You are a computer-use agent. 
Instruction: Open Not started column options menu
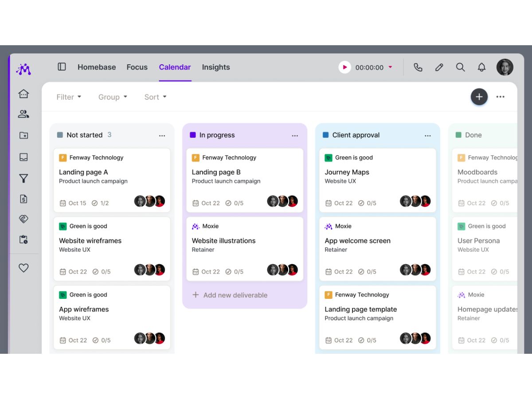[x=162, y=136]
